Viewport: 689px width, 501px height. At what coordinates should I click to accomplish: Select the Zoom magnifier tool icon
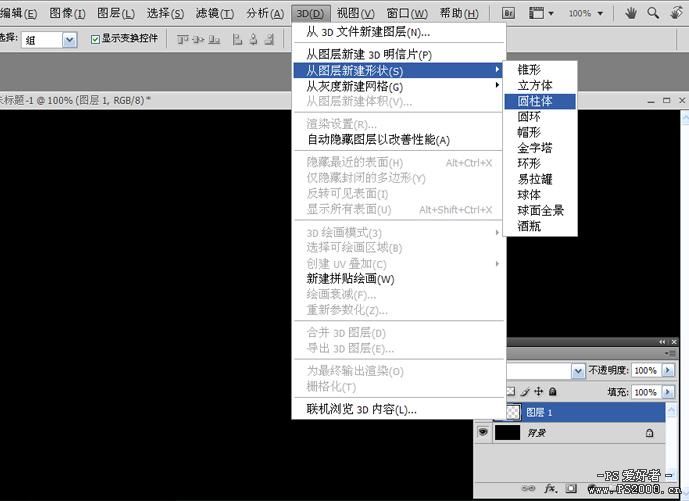653,13
